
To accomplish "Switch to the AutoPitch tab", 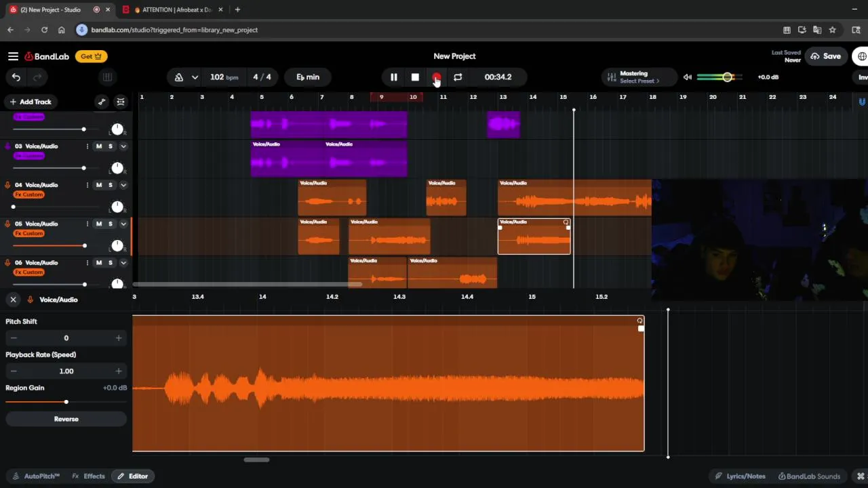I will (37, 476).
